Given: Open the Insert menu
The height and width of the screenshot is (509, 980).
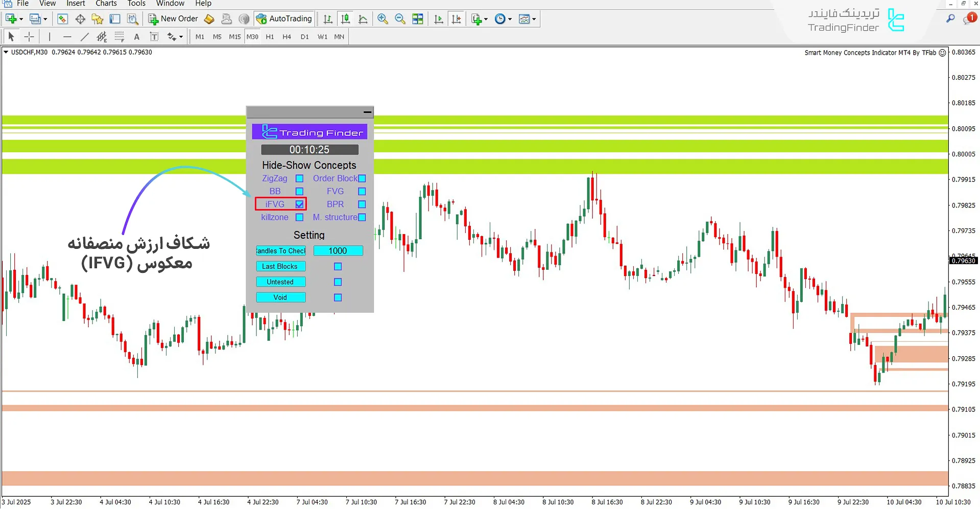Looking at the screenshot, I should tap(76, 4).
